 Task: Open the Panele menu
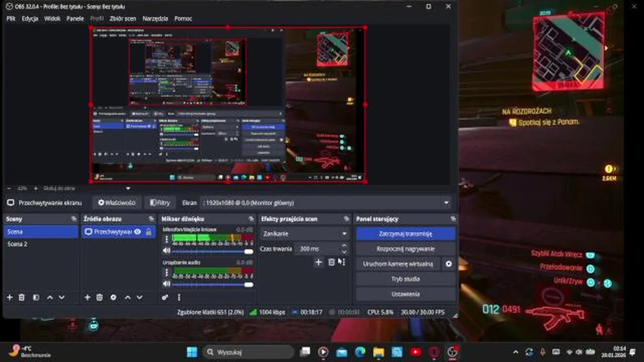click(x=75, y=19)
